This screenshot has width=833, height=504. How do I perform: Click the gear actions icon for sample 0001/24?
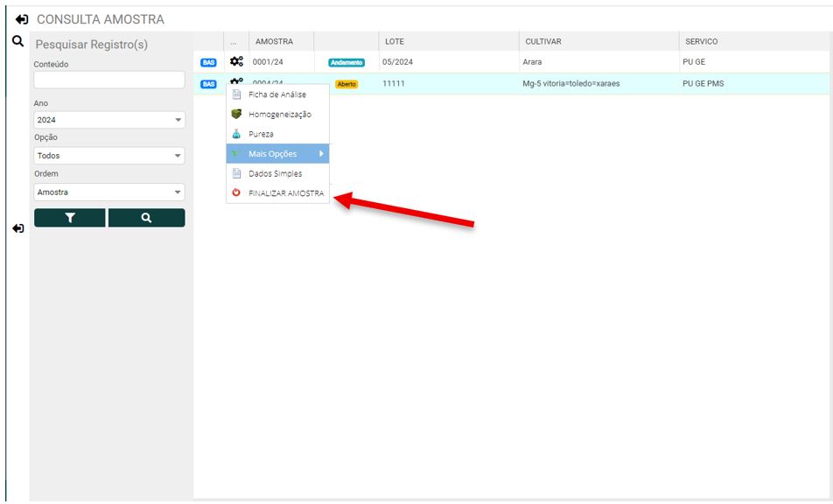click(x=236, y=62)
